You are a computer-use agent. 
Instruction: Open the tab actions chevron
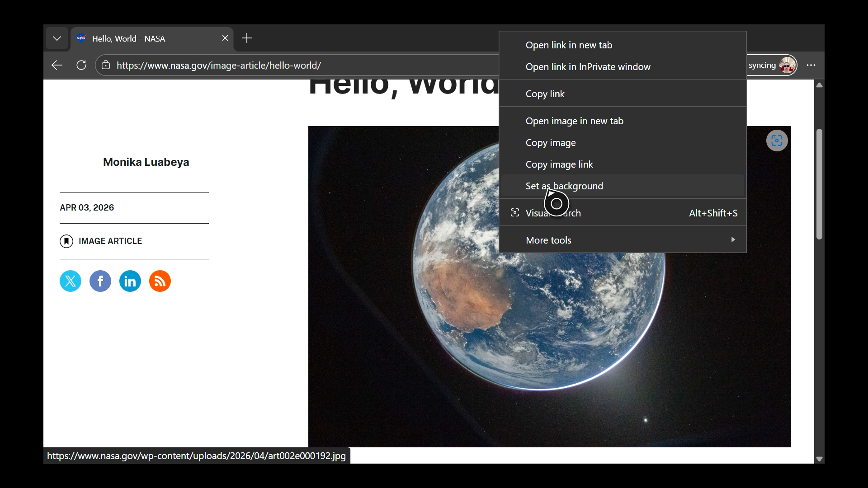click(x=57, y=38)
